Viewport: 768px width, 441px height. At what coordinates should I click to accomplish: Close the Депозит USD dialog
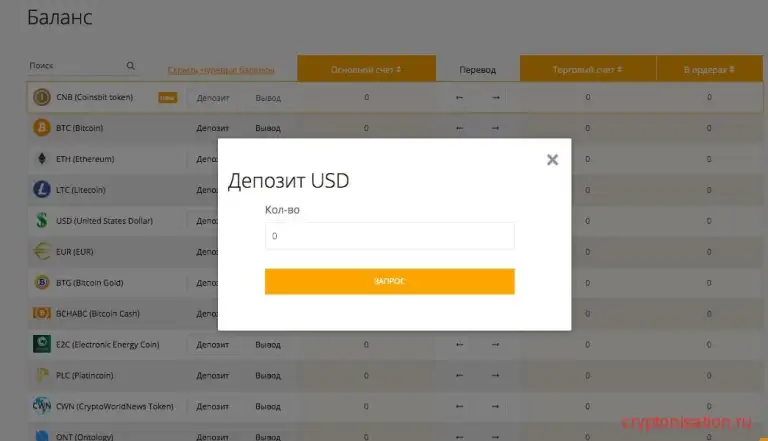pos(552,160)
